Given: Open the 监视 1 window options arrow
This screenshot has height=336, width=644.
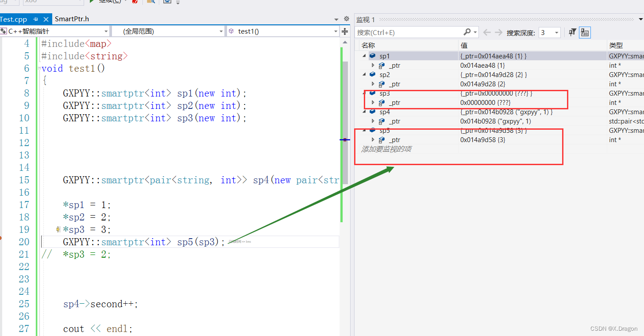Looking at the screenshot, I should (640, 19).
